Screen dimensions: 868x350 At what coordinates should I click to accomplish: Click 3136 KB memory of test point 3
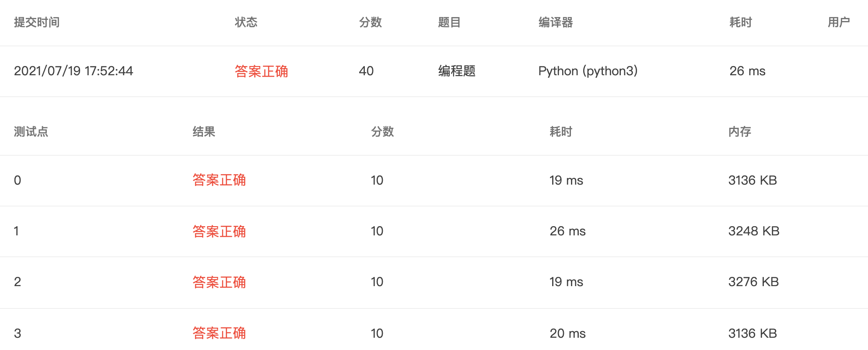tap(752, 333)
